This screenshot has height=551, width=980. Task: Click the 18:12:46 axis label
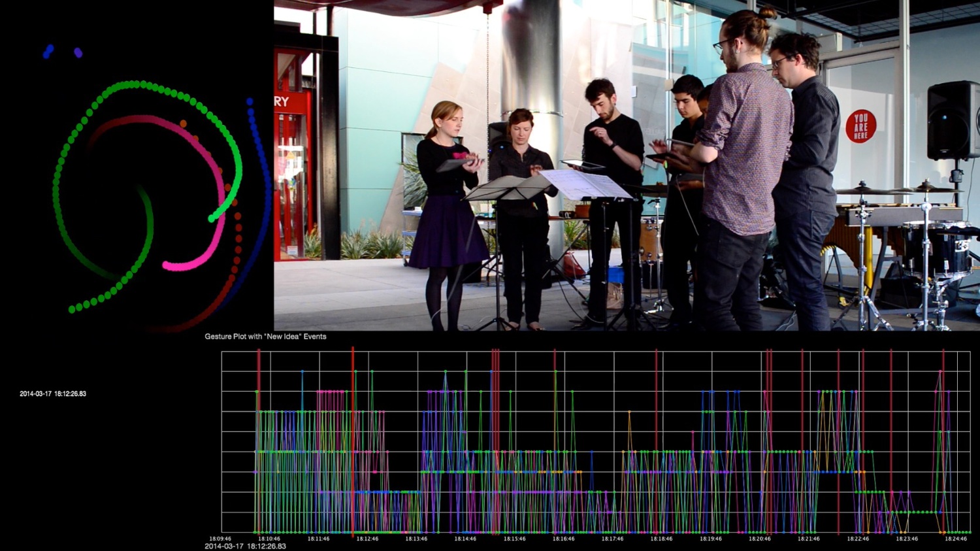coord(367,539)
